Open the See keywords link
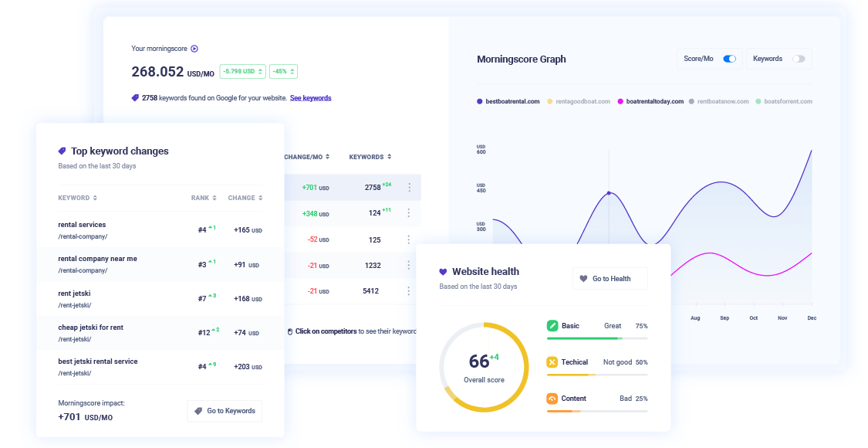This screenshot has height=448, width=868. click(x=311, y=97)
